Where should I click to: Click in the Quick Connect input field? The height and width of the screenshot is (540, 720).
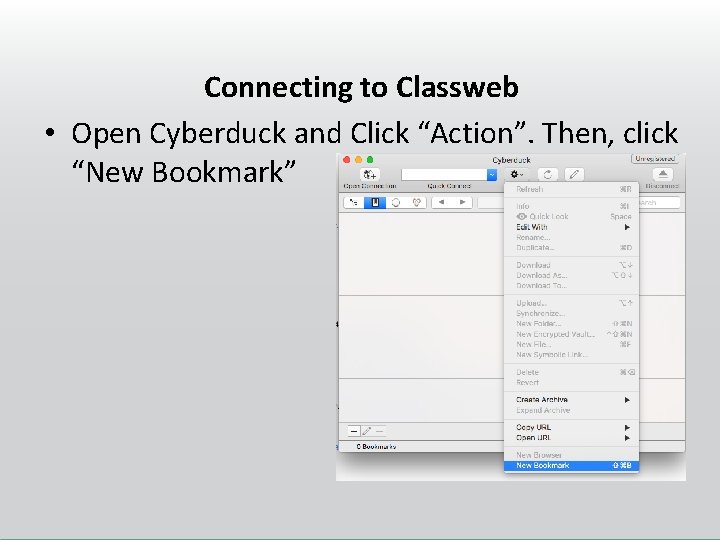click(444, 175)
